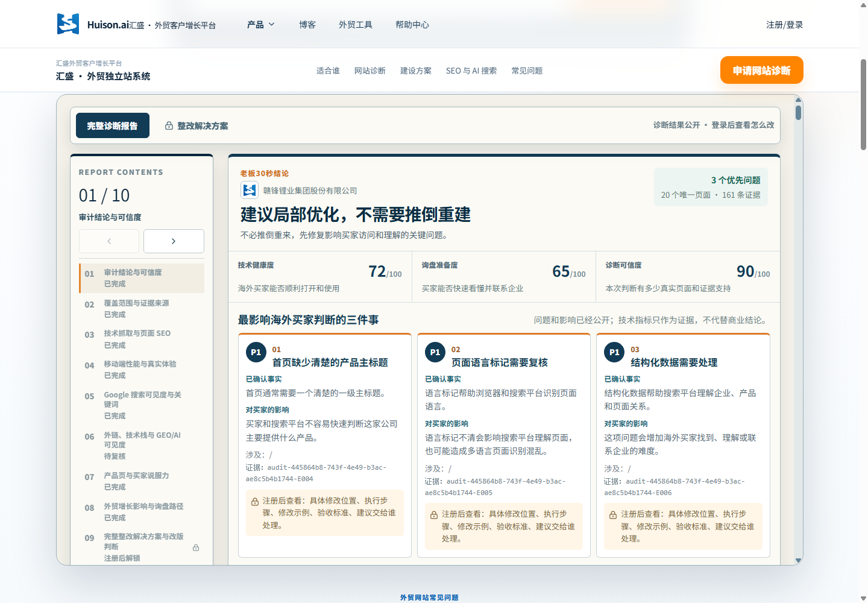Screen dimensions: 868x603
Task: Select contents item 03 技术抓取与页面 SEO
Action: point(142,339)
